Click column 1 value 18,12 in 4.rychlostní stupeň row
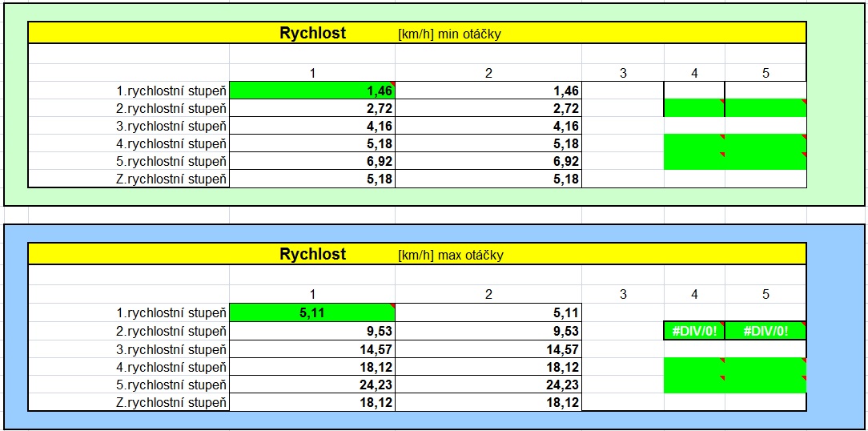The width and height of the screenshot is (868, 431). (312, 366)
